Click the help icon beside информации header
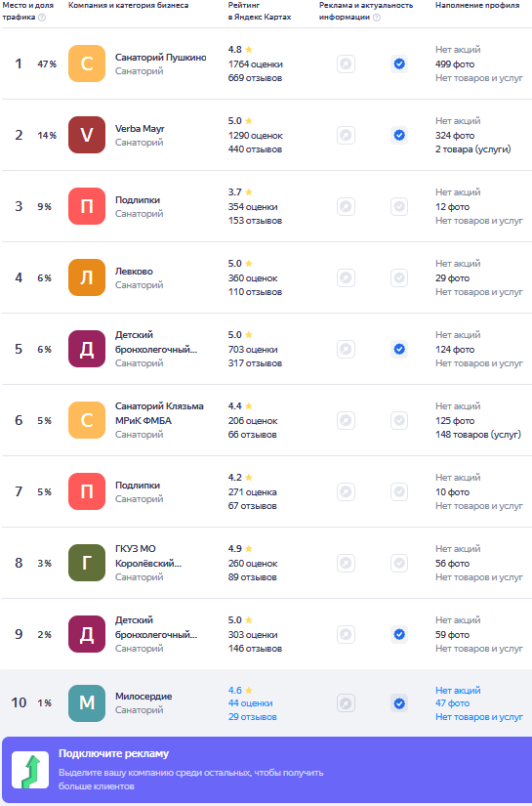 (x=377, y=17)
